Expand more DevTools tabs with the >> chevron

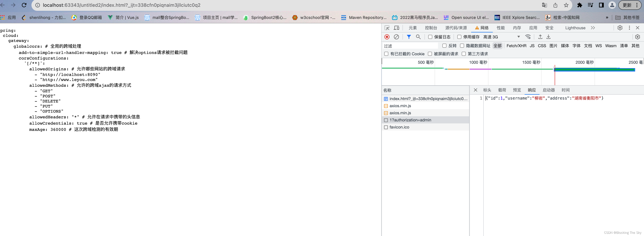(593, 28)
